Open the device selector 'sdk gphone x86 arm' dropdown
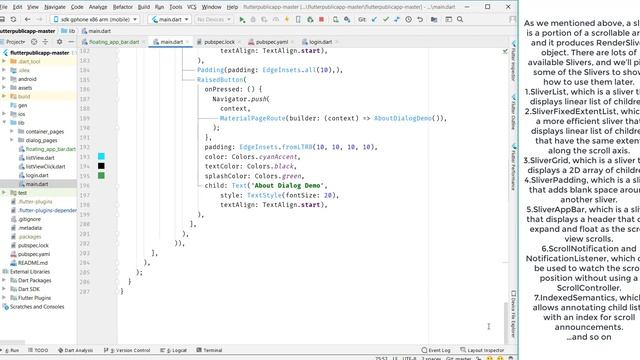The height and width of the screenshot is (360, 640). (x=96, y=19)
